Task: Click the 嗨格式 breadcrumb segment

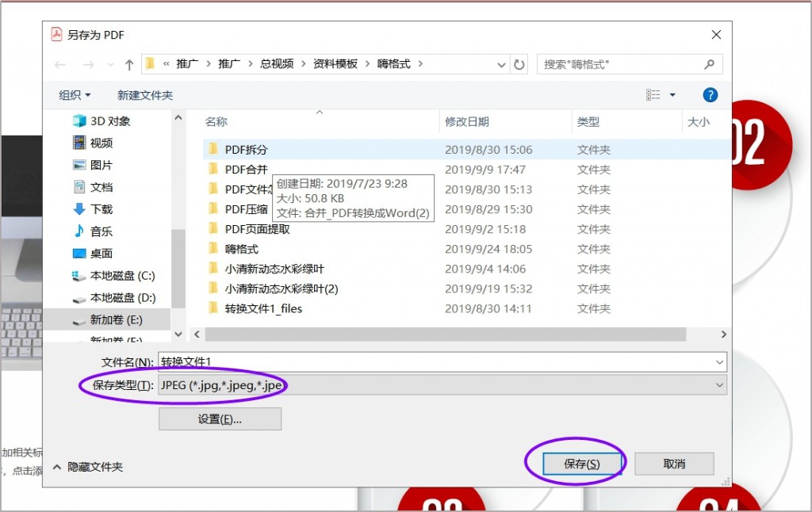Action: click(393, 63)
